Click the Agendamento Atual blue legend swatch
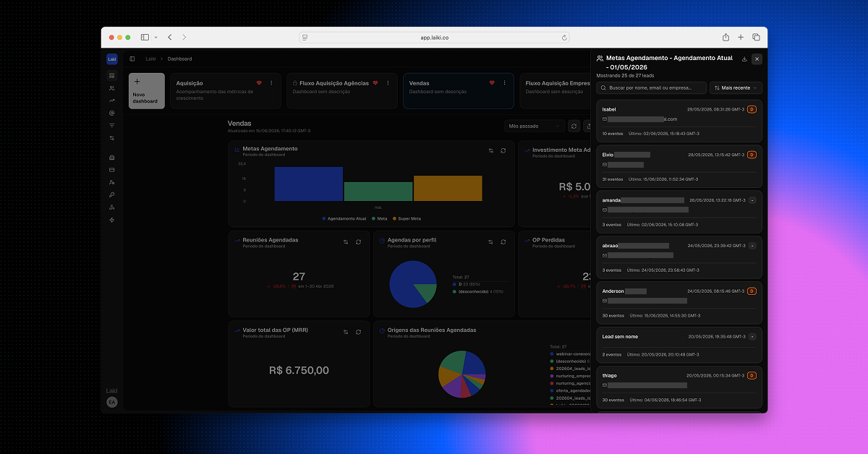 325,218
